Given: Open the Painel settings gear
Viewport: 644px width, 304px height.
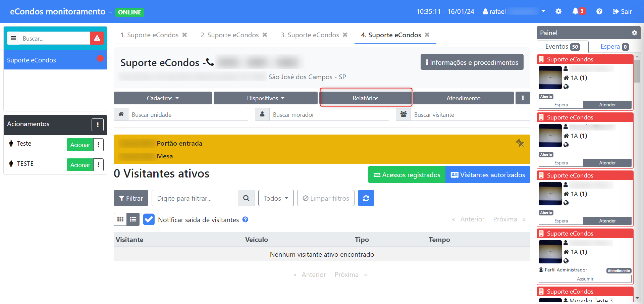Looking at the screenshot, I should coord(634,33).
